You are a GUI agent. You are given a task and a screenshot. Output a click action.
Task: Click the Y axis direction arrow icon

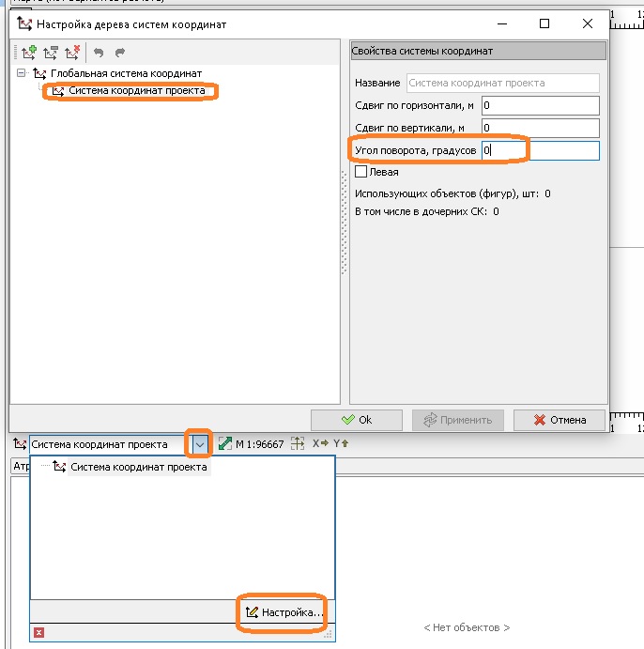[x=341, y=444]
